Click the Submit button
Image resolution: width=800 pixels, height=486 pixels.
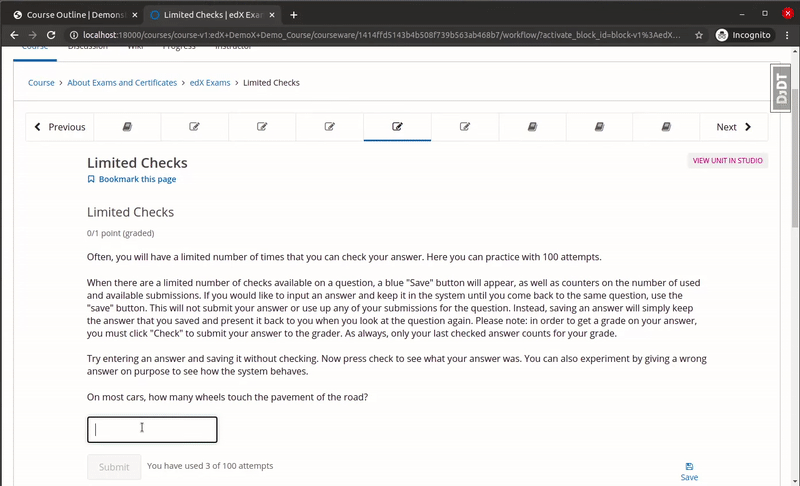click(x=114, y=467)
